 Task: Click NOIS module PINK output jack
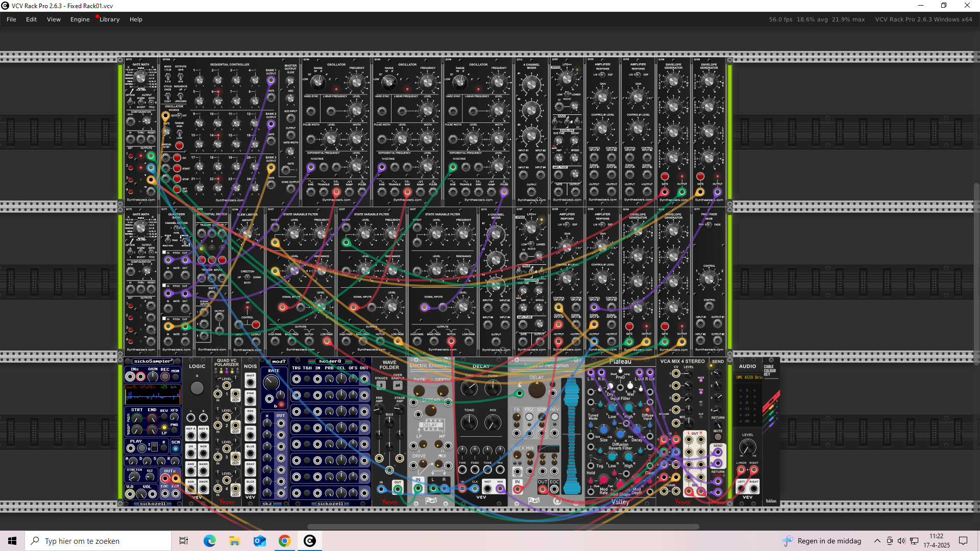click(250, 399)
